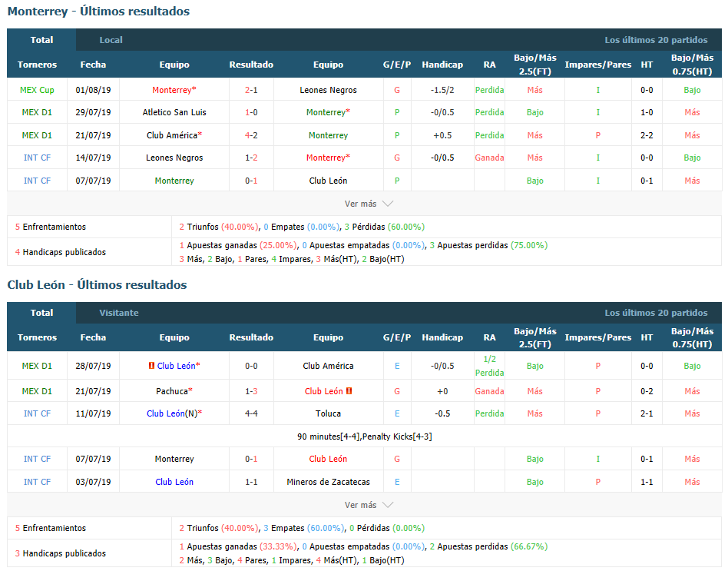Click '3 Handicaps publicados' label
The width and height of the screenshot is (728, 571).
(x=61, y=553)
